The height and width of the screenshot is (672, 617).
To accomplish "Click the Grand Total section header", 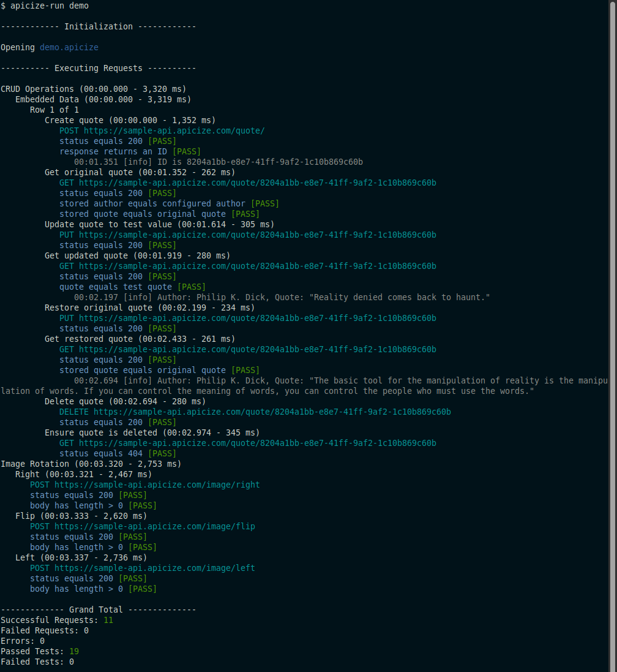I will [x=98, y=610].
